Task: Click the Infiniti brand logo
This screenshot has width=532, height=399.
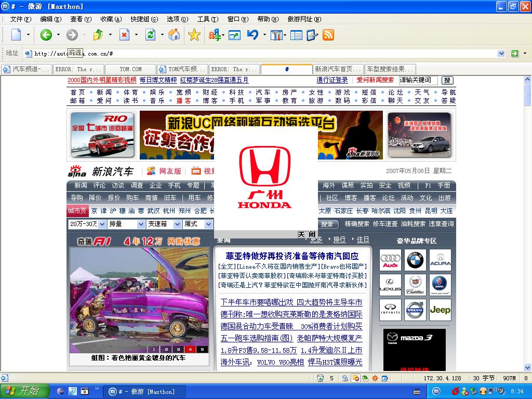Action: tap(390, 310)
